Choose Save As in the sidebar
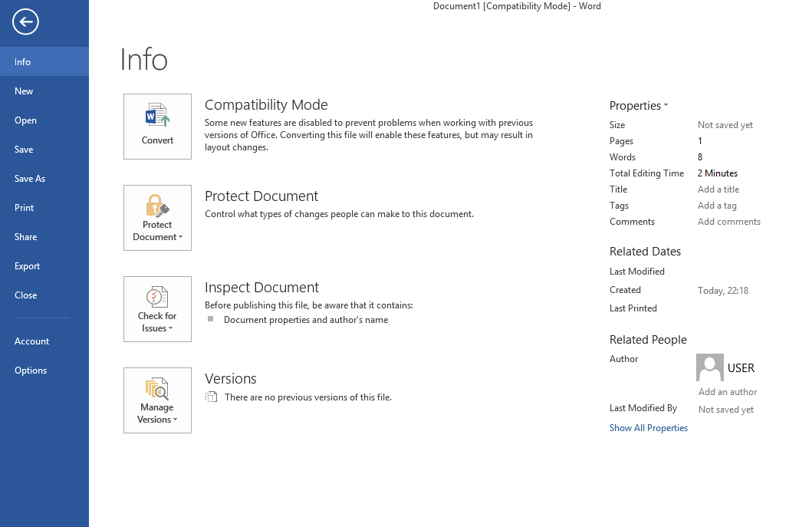 pos(44,178)
